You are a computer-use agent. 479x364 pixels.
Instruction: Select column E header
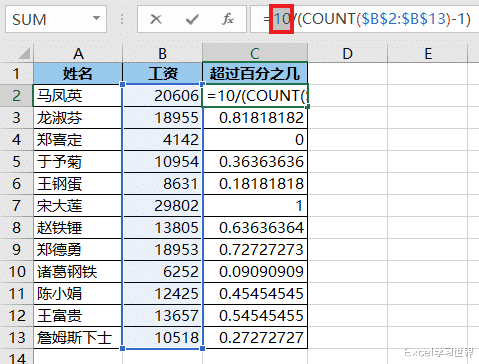(428, 53)
